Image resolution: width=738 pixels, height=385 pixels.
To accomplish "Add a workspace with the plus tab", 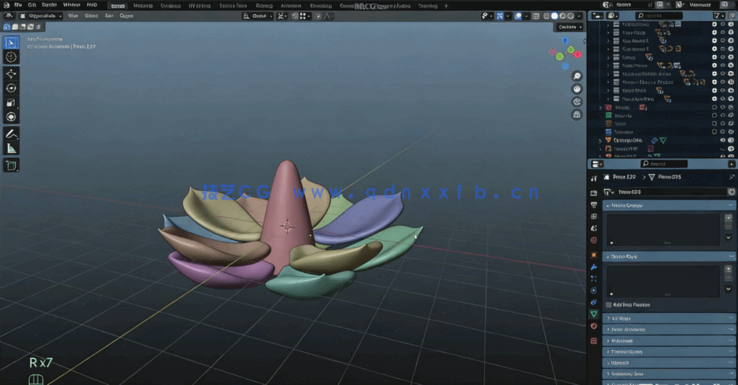I will [446, 6].
